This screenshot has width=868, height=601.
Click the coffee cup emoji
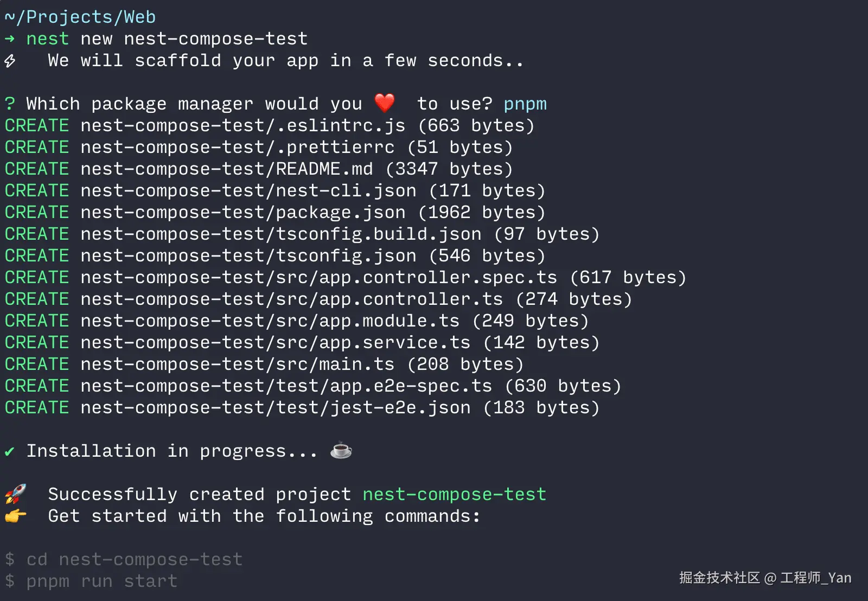[x=341, y=450]
